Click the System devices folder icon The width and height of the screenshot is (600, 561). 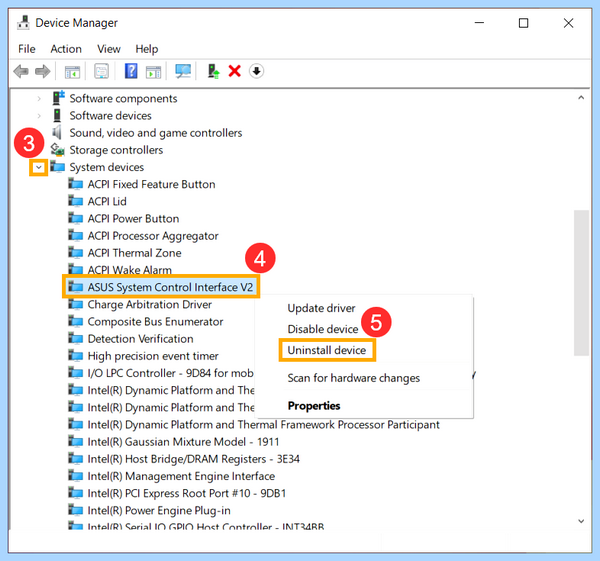57,167
